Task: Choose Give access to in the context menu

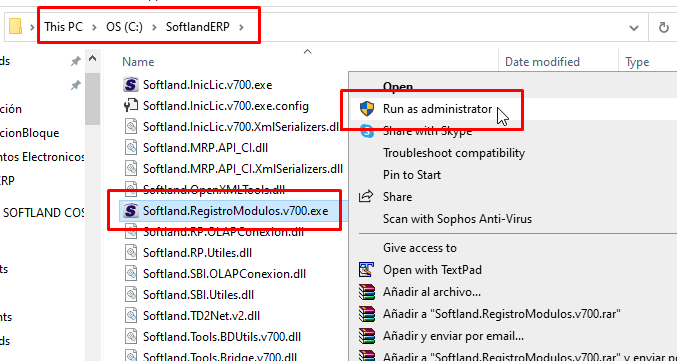Action: (420, 248)
